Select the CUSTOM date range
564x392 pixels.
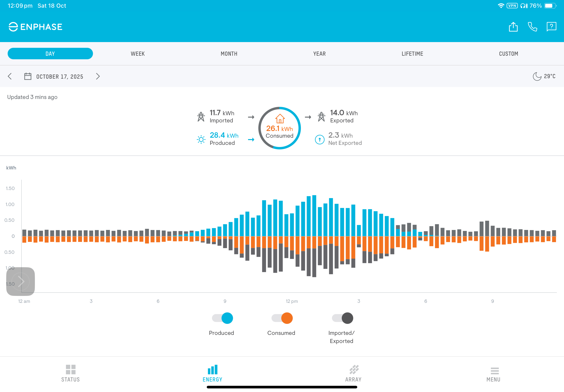(508, 54)
